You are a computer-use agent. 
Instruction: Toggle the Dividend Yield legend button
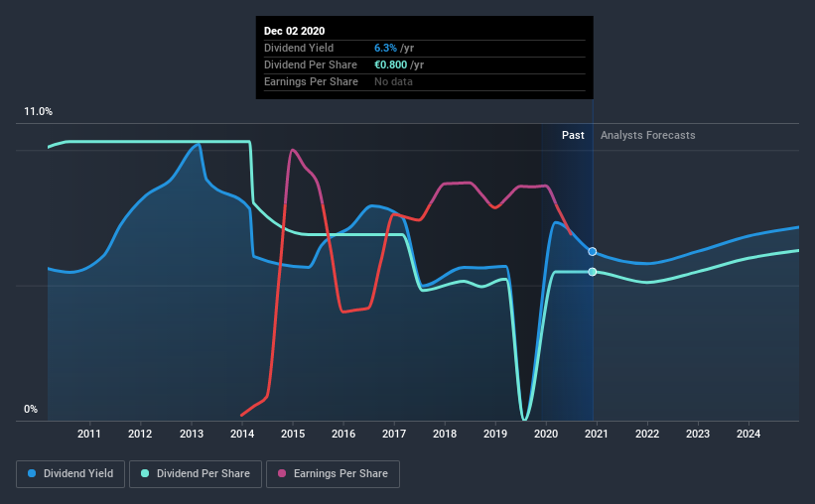[x=70, y=474]
